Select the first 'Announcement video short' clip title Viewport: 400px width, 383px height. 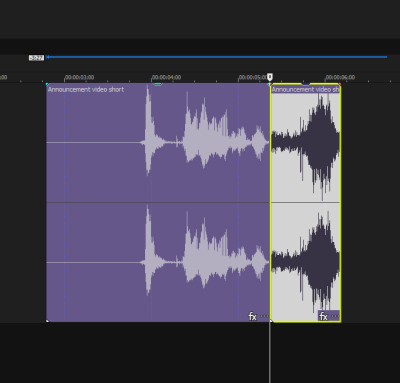pos(86,89)
